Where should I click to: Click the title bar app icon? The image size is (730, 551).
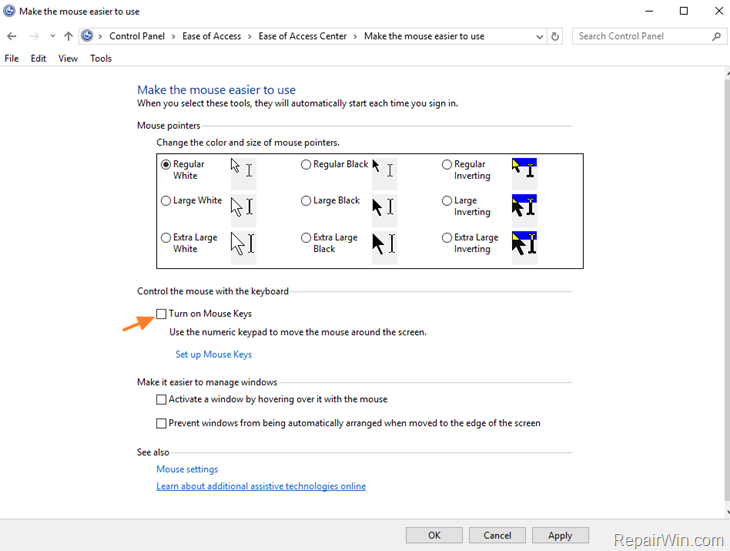point(9,11)
